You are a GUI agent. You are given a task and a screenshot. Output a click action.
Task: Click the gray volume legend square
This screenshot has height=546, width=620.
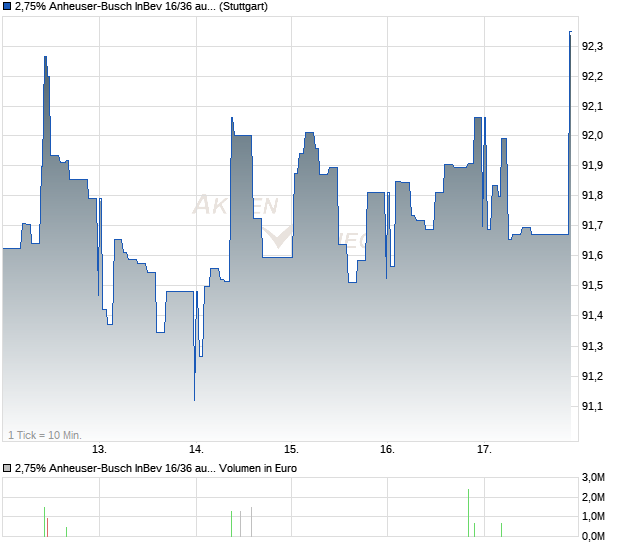(7, 469)
